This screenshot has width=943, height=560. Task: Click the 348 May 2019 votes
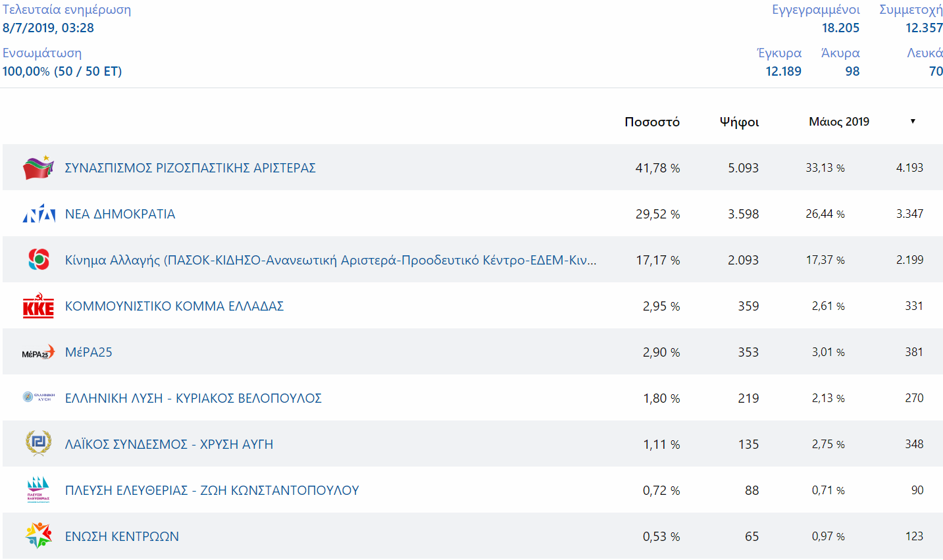914,444
